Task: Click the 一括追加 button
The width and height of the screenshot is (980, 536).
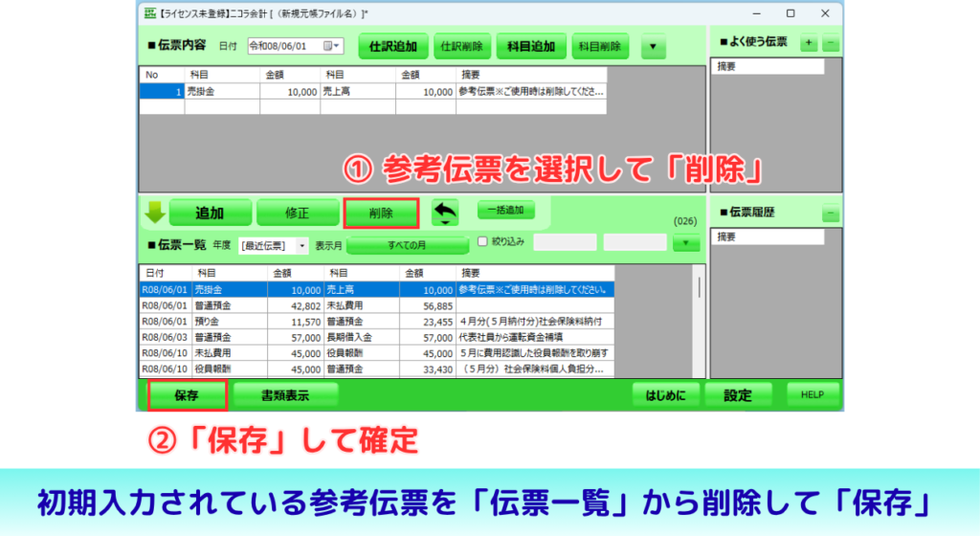Action: pyautogui.click(x=505, y=210)
